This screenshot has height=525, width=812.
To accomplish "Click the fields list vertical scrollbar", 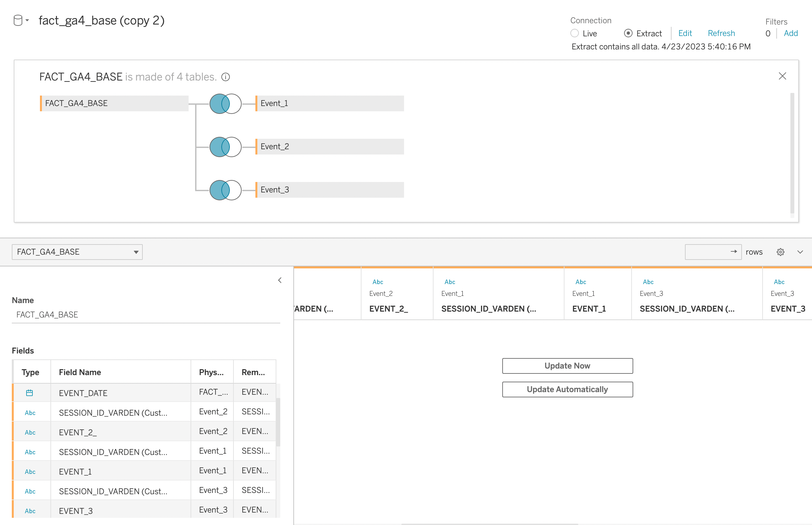I will [278, 422].
